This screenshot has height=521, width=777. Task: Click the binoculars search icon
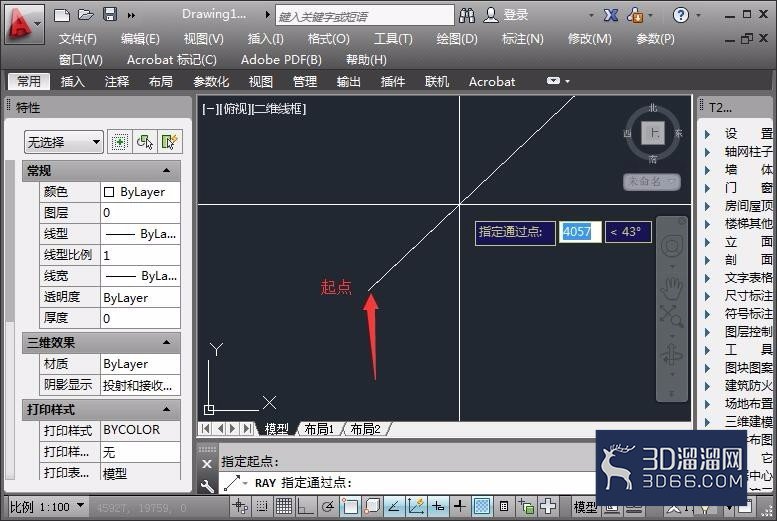click(x=466, y=15)
